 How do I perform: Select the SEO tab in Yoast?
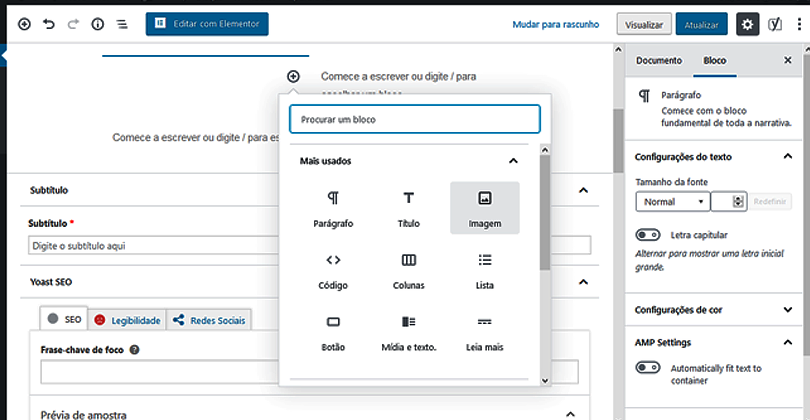[x=64, y=319]
